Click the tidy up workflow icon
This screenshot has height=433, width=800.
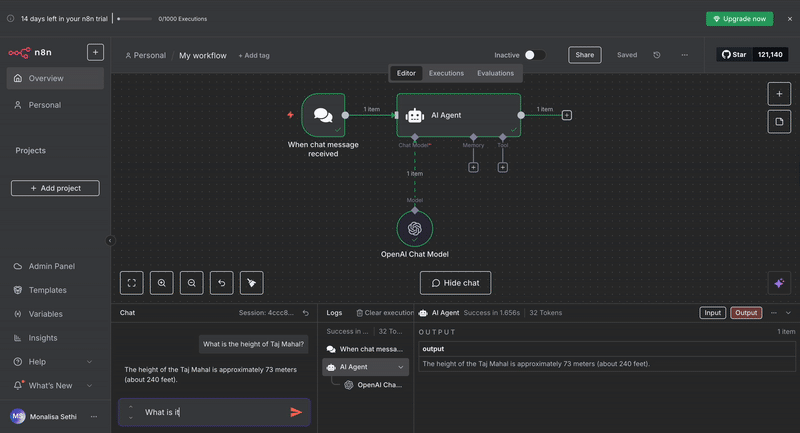tap(252, 283)
